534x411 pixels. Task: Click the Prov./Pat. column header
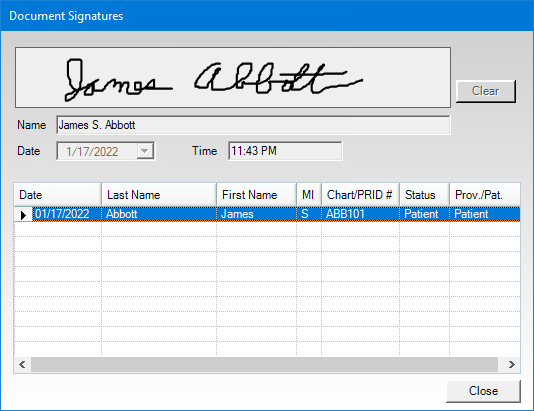point(485,195)
